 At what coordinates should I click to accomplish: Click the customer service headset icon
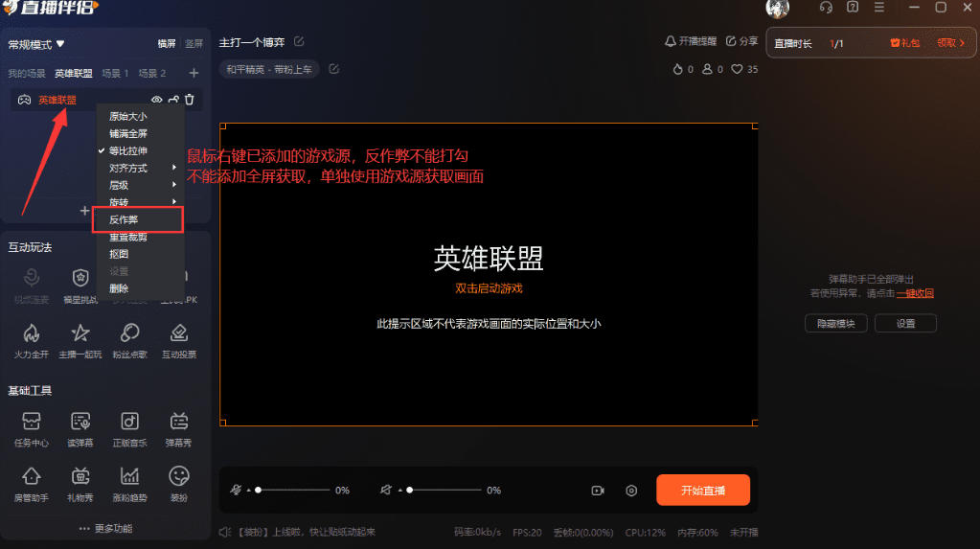826,7
